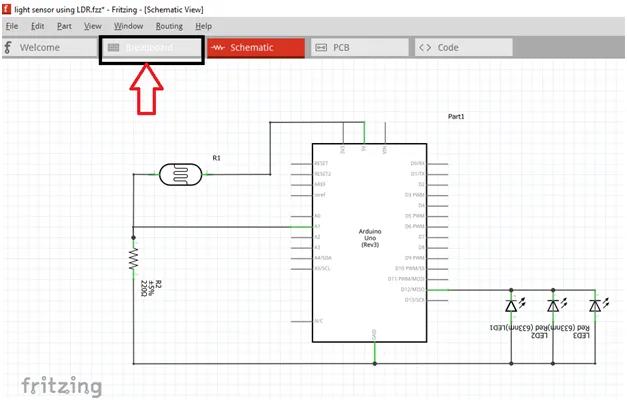Open the Help menu
This screenshot has width=627, height=400.
click(204, 26)
